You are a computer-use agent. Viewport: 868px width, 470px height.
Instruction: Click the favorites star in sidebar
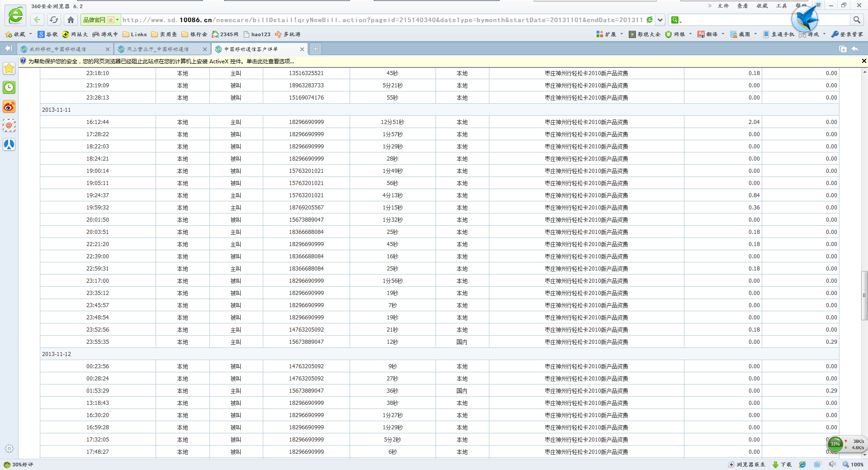(9, 68)
